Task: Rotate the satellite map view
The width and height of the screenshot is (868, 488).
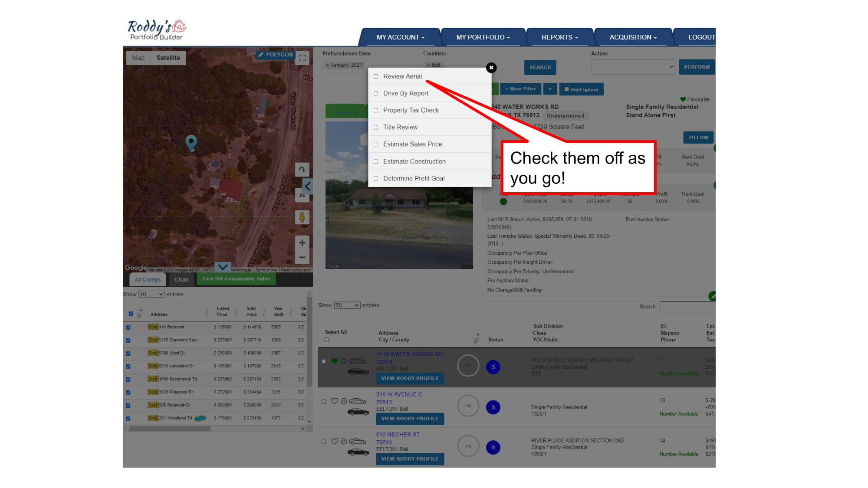Action: pos(302,170)
